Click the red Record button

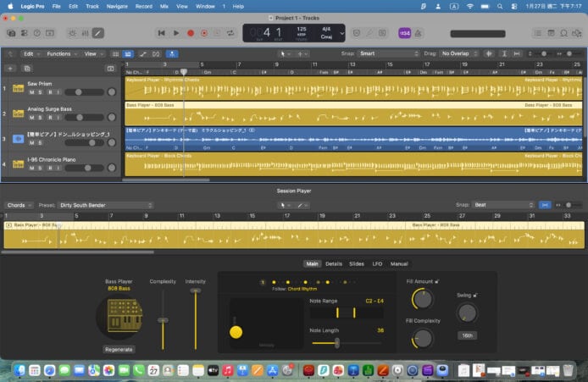click(x=191, y=33)
